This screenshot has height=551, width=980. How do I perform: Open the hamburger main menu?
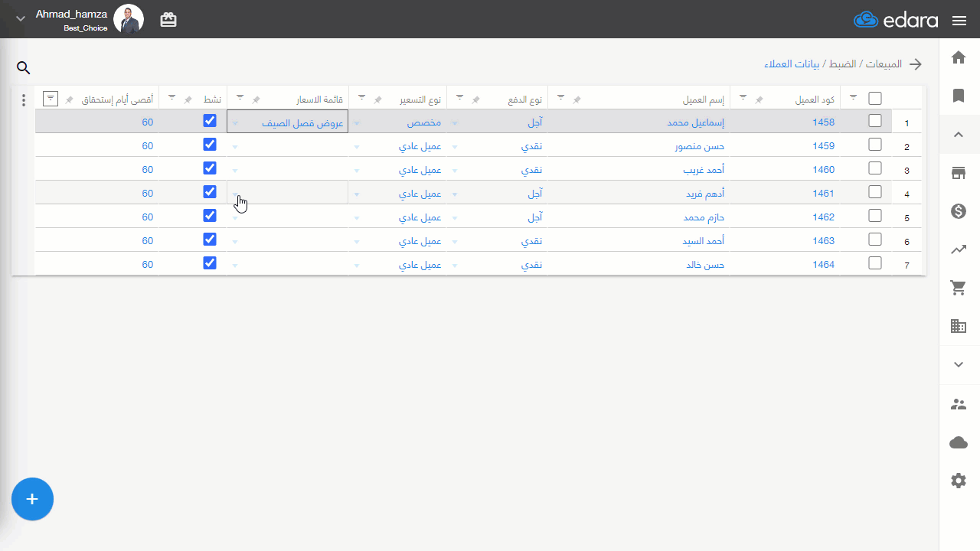(x=959, y=21)
